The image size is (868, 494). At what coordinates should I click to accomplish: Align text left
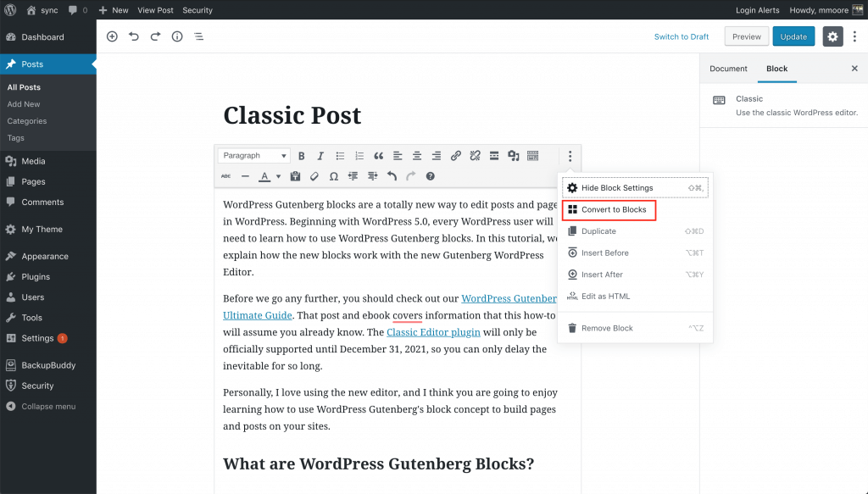tap(398, 156)
